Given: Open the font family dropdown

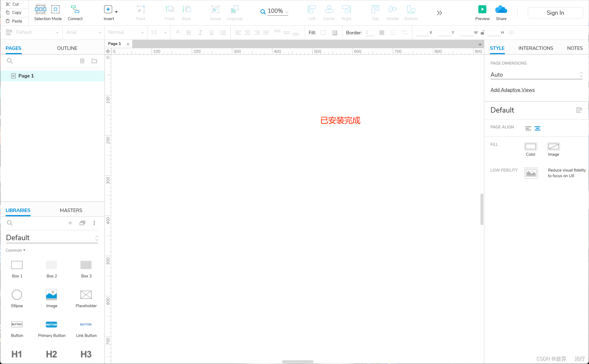Looking at the screenshot, I should coord(83,32).
